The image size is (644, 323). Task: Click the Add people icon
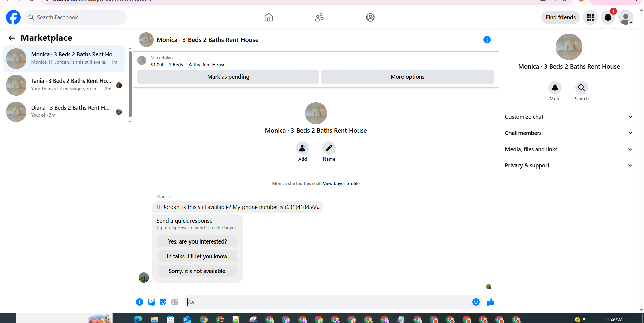[x=303, y=148]
